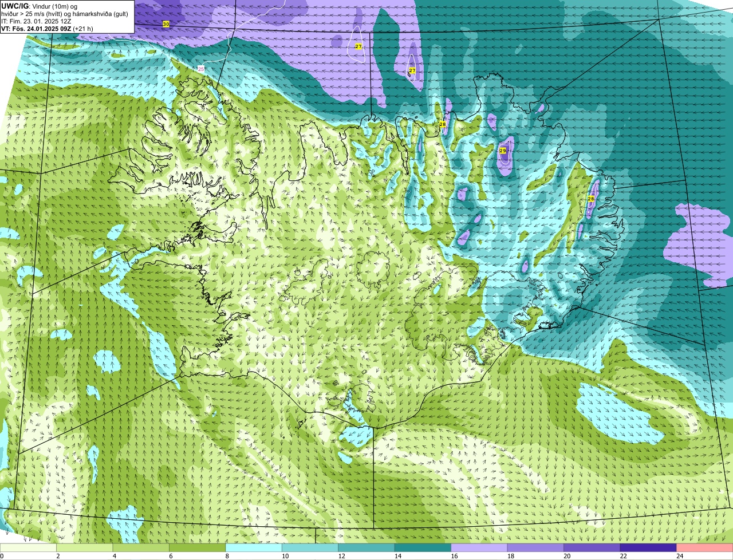Click the colour bar value 10
Image resolution: width=733 pixels, height=560 pixels.
pyautogui.click(x=285, y=556)
